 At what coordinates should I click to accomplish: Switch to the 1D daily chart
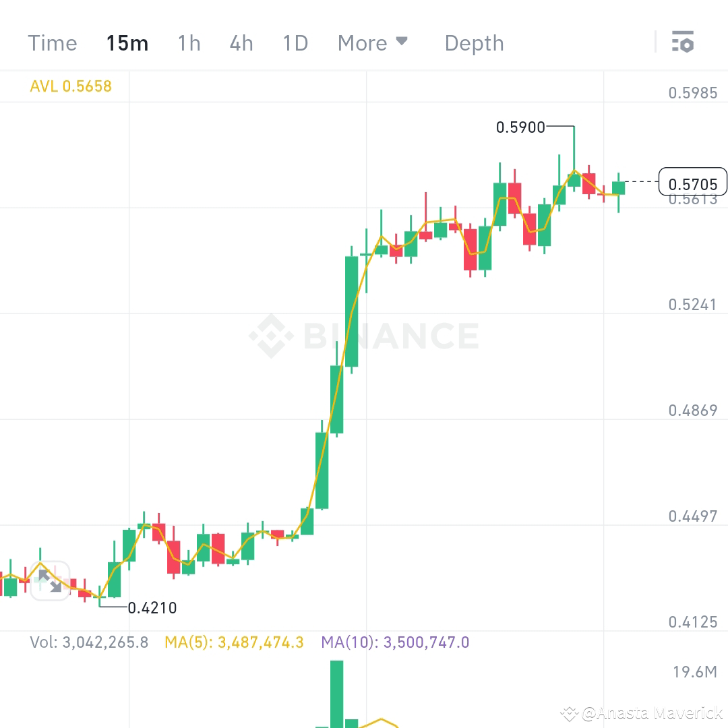pos(295,42)
